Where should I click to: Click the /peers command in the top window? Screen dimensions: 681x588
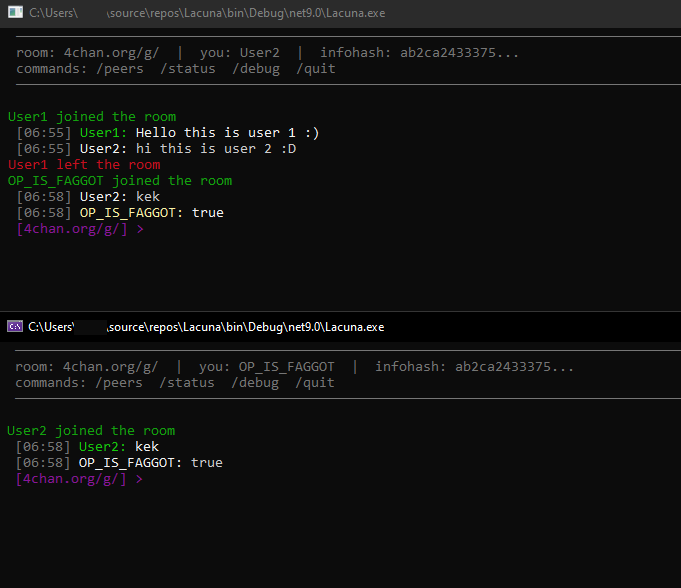coord(120,69)
